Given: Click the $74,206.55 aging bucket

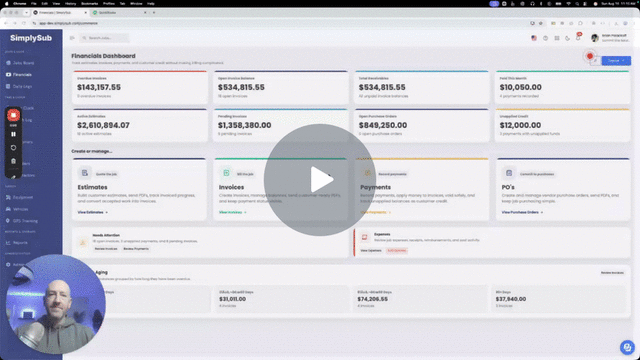Looking at the screenshot, I should click(x=420, y=299).
